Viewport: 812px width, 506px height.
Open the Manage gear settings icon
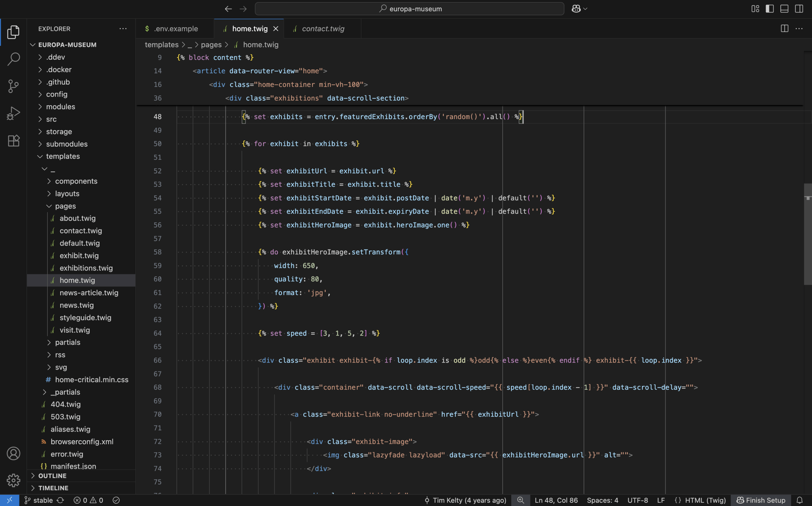[13, 480]
